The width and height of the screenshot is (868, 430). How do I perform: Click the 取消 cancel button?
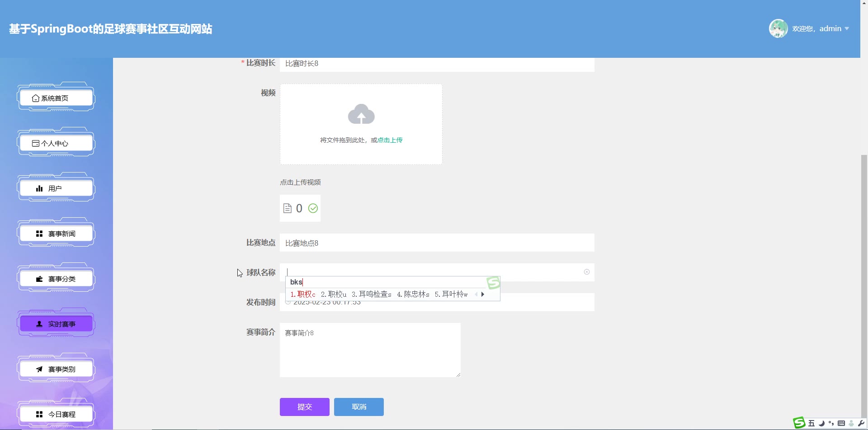[x=359, y=407]
